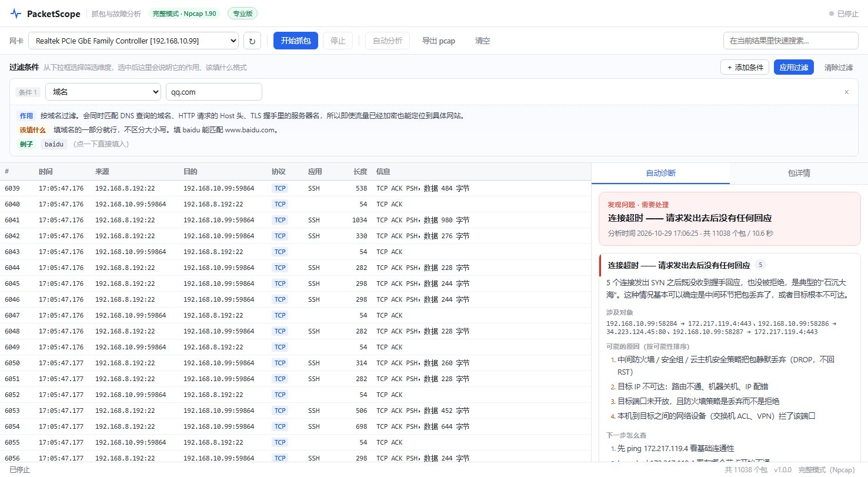This screenshot has height=477, width=868.
Task: Fill in the baidu example chip
Action: [x=54, y=144]
